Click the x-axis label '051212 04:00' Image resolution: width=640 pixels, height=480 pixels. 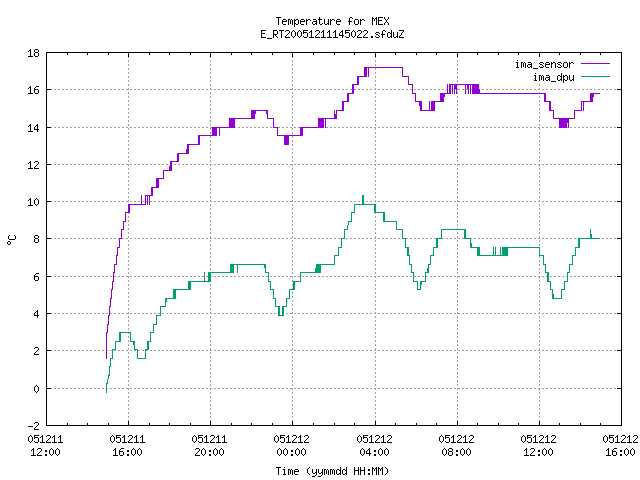(x=374, y=445)
